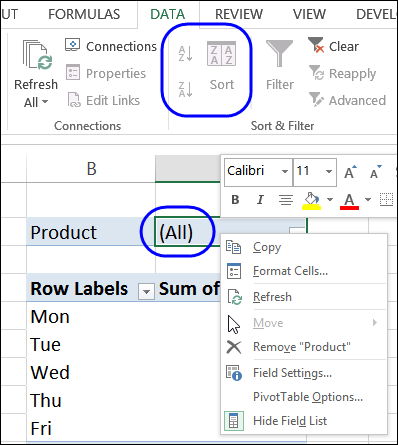
Task: Toggle the Filter funnel button
Action: pyautogui.click(x=279, y=65)
